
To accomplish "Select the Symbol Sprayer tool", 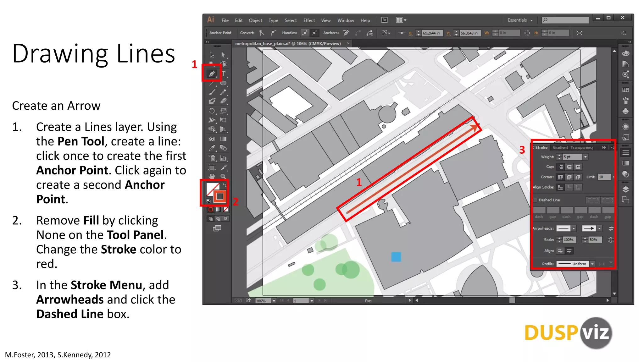I will tap(212, 158).
